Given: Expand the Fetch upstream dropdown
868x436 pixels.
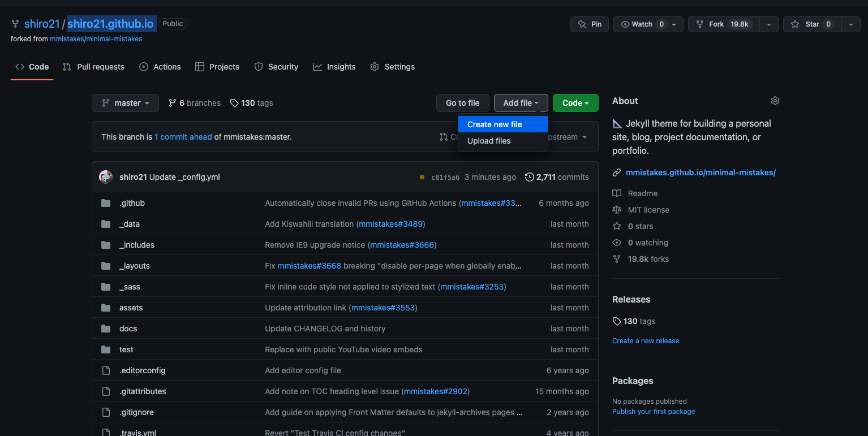Looking at the screenshot, I should (568, 137).
